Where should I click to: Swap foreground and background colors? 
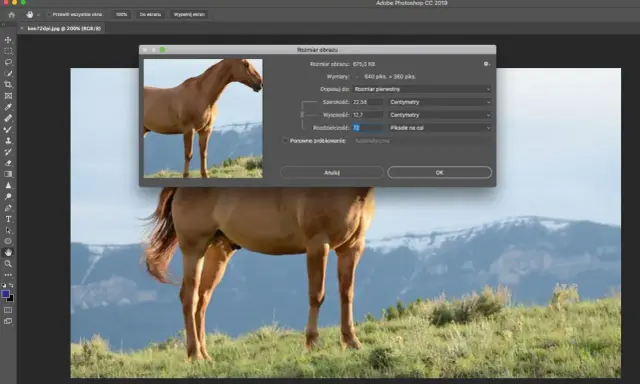point(11,285)
